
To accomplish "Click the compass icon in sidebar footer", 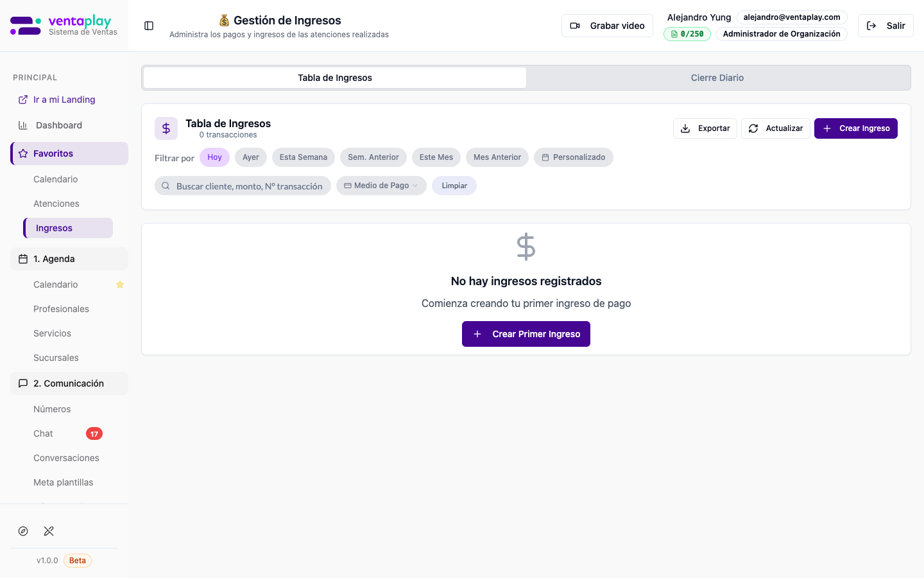I will (23, 531).
